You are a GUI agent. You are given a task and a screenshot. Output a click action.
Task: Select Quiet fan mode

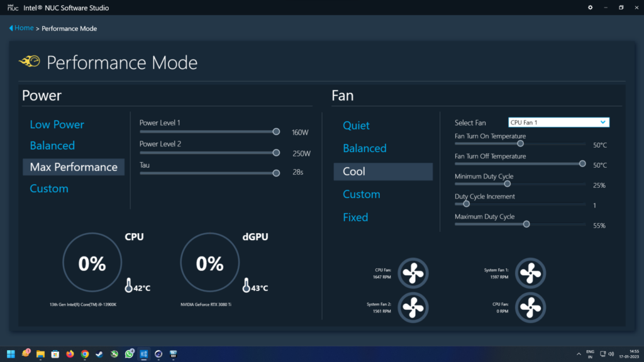356,126
